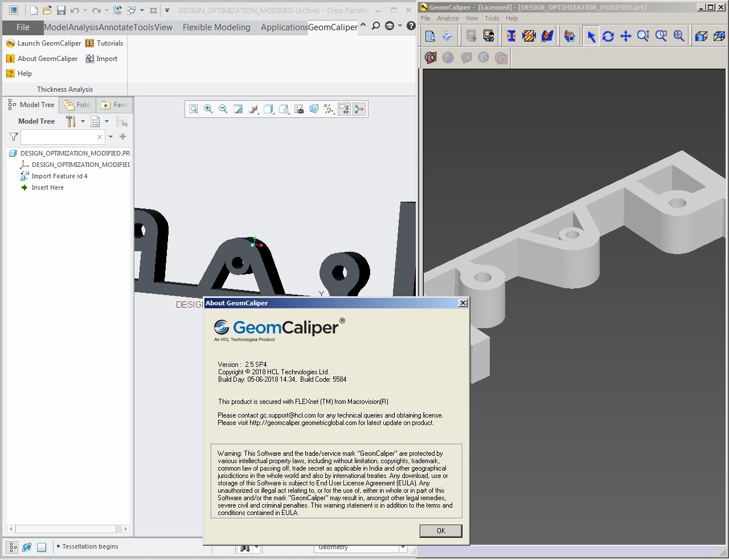
Task: Switch to wireframe display in GeomCaliper
Action: pyautogui.click(x=719, y=36)
